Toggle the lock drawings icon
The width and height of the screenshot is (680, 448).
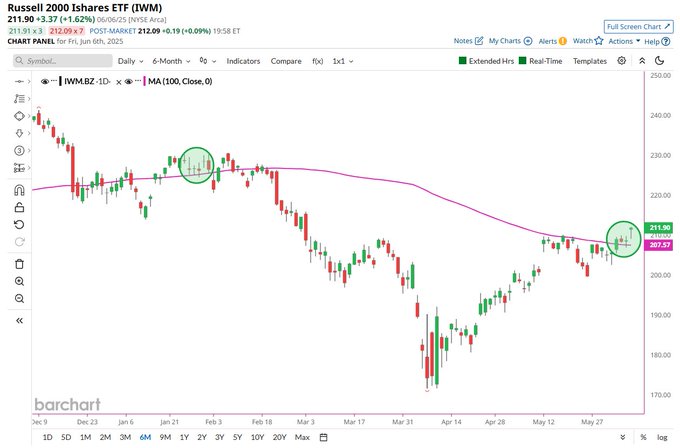pos(19,207)
